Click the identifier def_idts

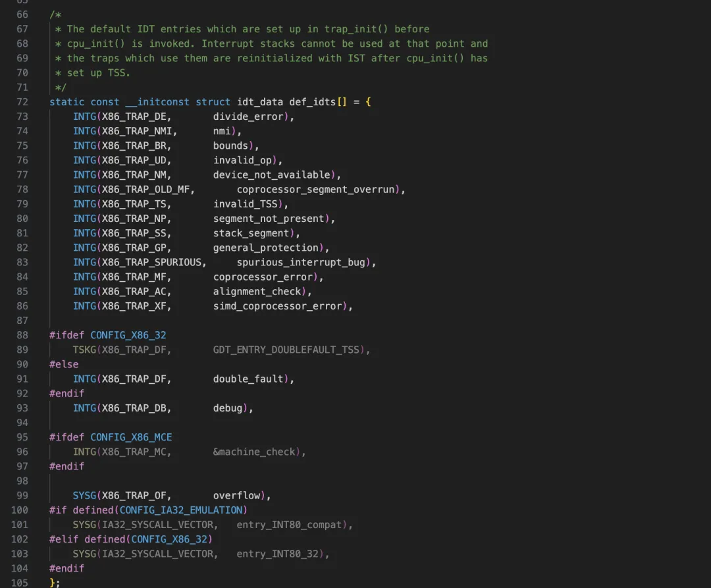313,102
